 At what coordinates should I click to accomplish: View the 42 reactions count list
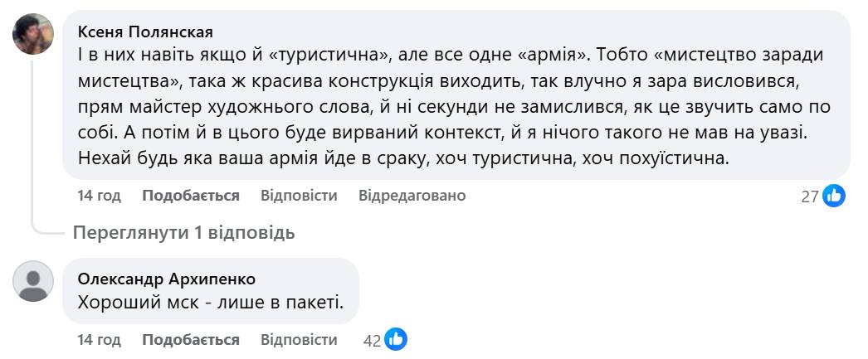[x=372, y=340]
